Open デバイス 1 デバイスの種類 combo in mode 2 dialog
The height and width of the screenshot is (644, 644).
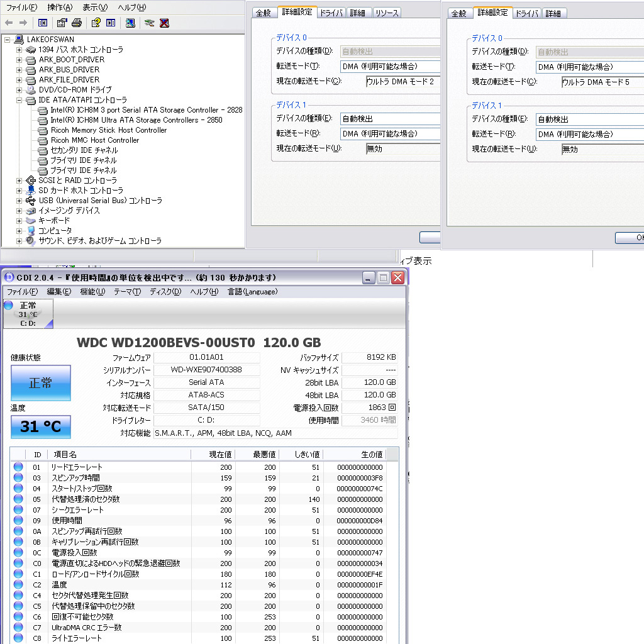[x=390, y=119]
